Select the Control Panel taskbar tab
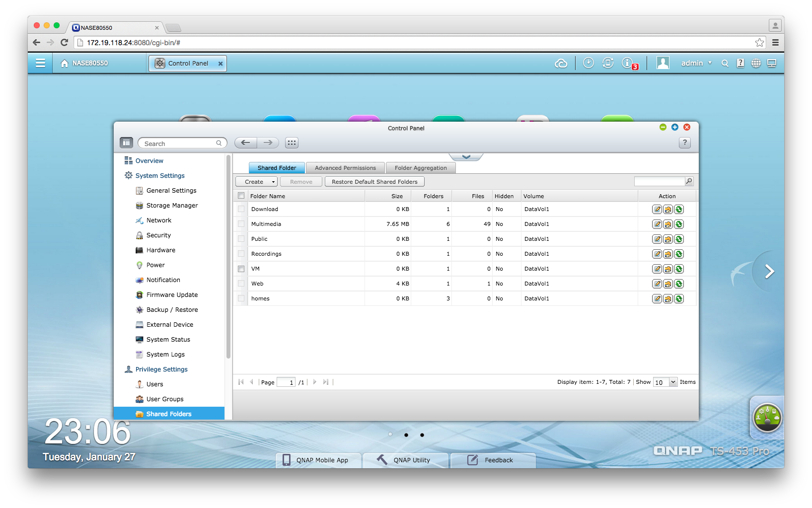Viewport: 812px width, 508px height. [x=187, y=64]
